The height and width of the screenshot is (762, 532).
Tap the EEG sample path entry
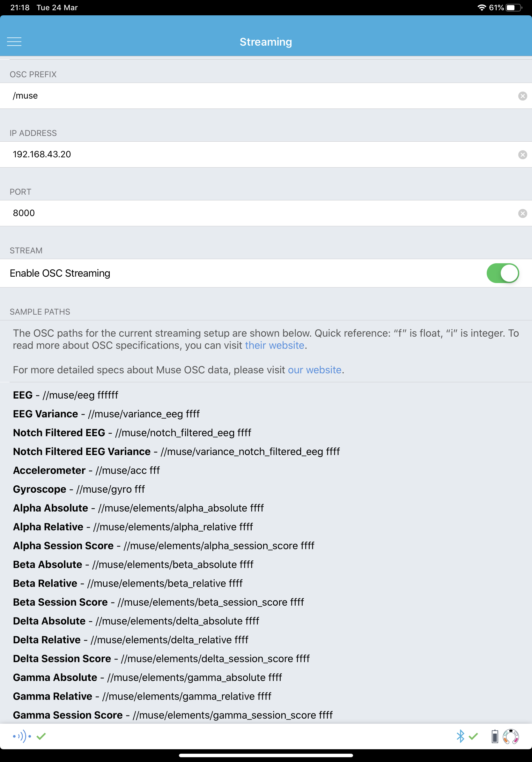(x=66, y=395)
